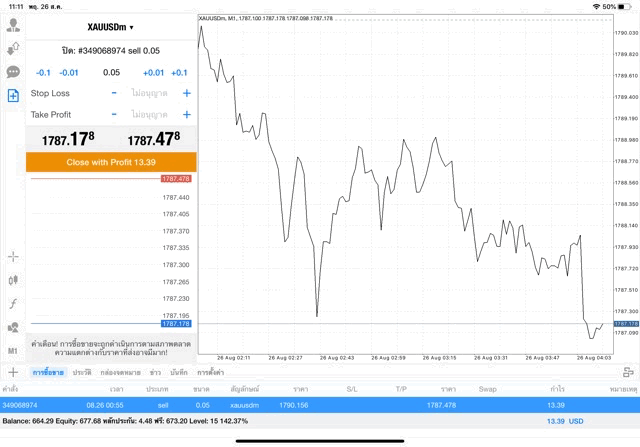Viewport: 640px width, 447px height.
Task: Increase Take Profit with plus
Action: [x=187, y=114]
